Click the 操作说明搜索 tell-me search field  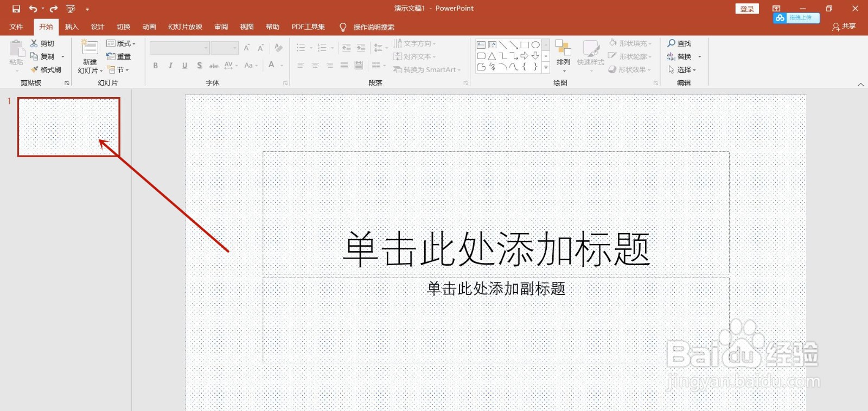[x=367, y=27]
